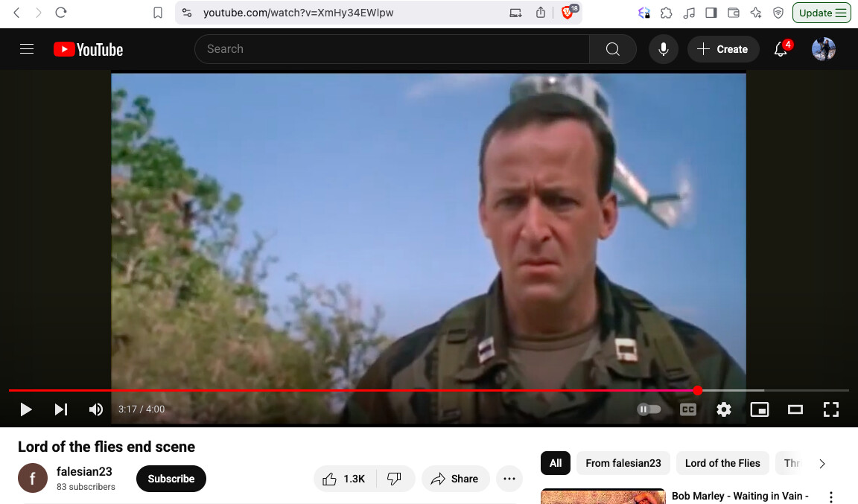Toggle the autoplay switch
Screen dimensions: 858x504
click(649, 409)
